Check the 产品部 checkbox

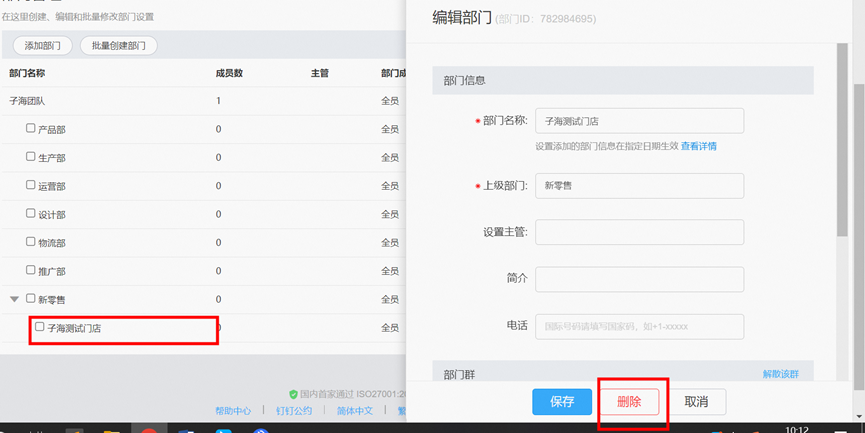31,129
